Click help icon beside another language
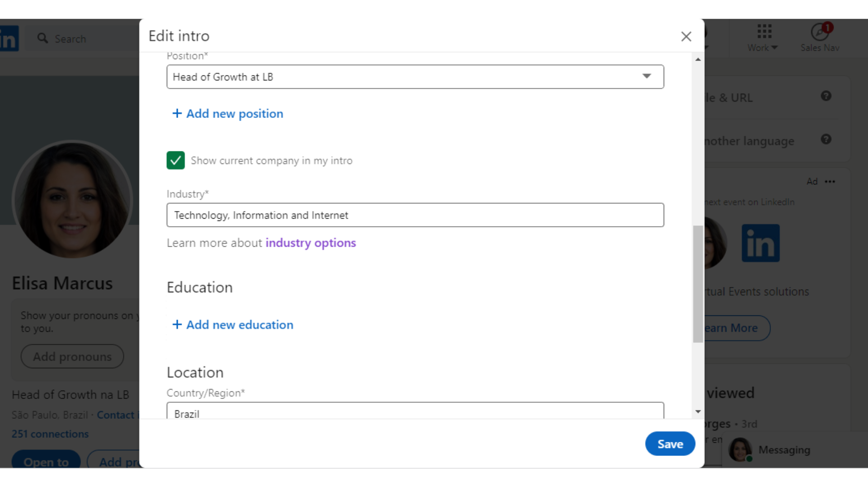The image size is (868, 488). (x=826, y=140)
